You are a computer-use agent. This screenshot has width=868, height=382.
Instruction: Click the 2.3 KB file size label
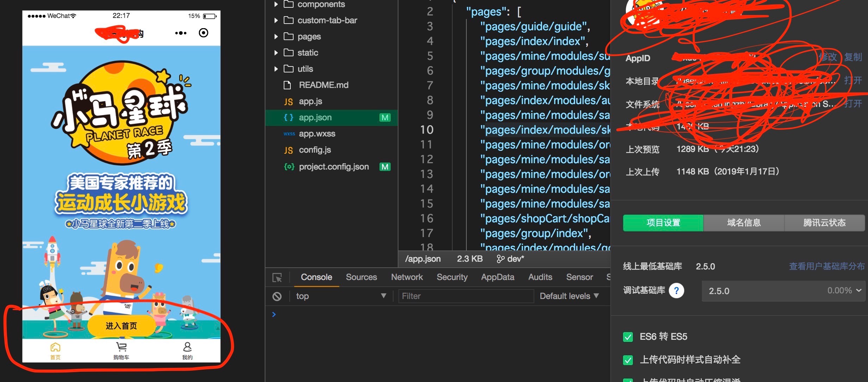tap(470, 259)
